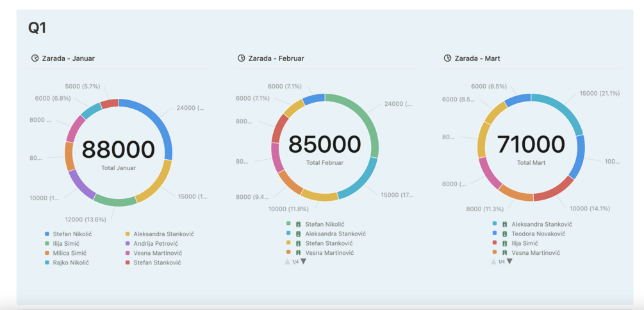Click yellow swatch for Aleksandra Stanković in Januar legend
The width and height of the screenshot is (644, 310).
[x=128, y=234]
